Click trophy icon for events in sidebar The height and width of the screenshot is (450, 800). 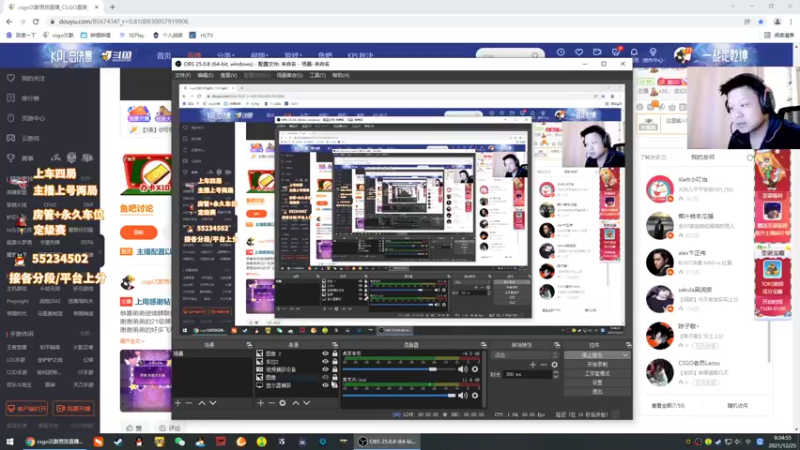[x=11, y=158]
